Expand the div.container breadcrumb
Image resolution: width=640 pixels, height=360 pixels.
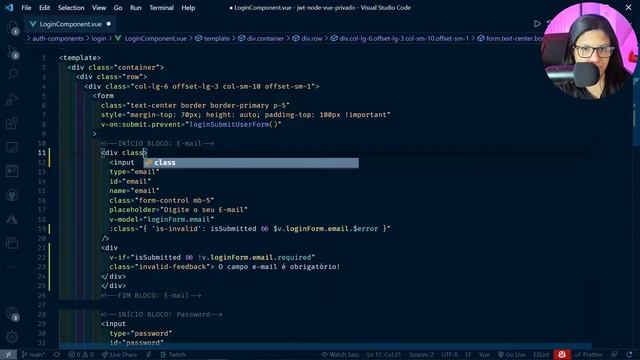point(261,38)
